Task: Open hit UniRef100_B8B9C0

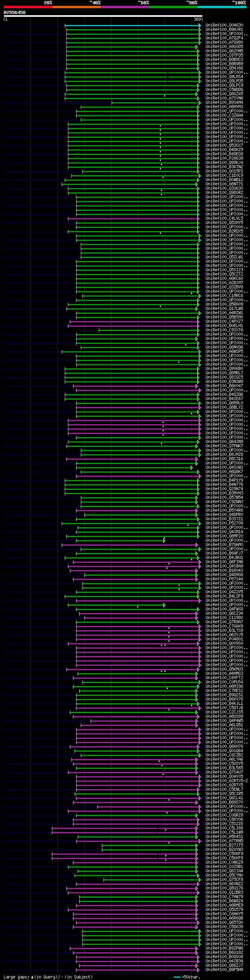Action: coord(224,60)
